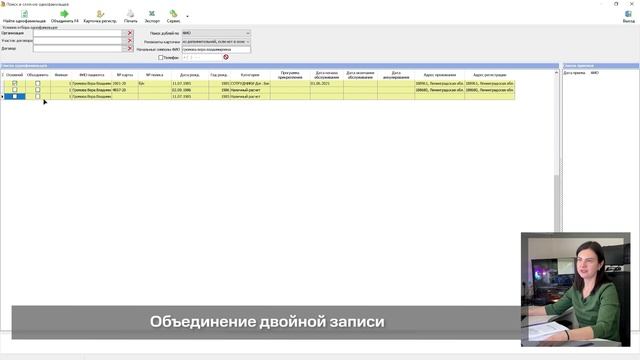Viewport: 640px width, 360px height.
Task: Clear the Организация field with red X
Action: click(130, 33)
